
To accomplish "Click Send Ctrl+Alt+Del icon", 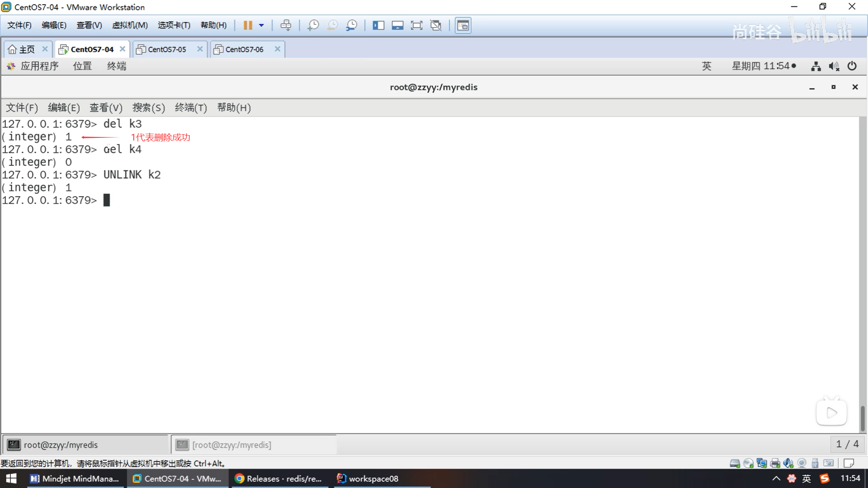I will pyautogui.click(x=286, y=25).
